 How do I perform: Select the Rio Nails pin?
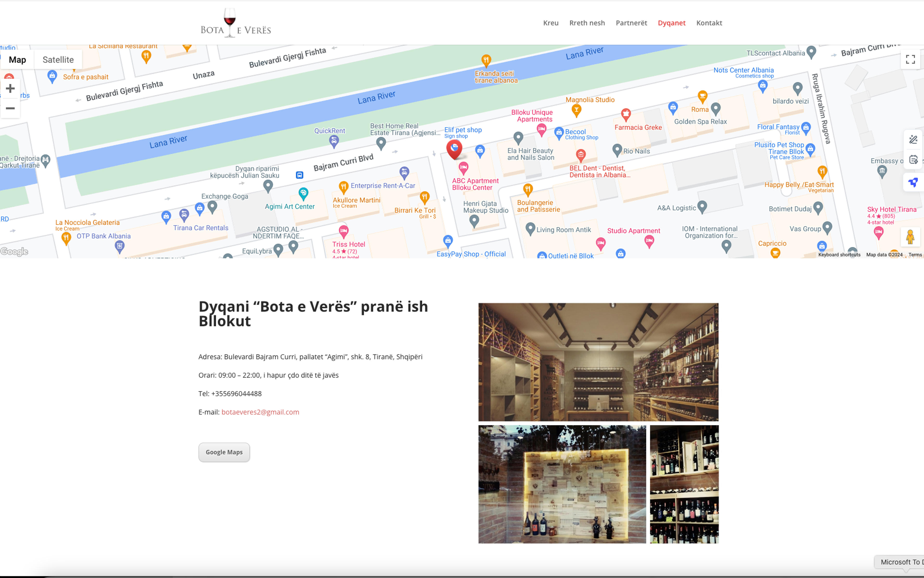click(x=617, y=151)
